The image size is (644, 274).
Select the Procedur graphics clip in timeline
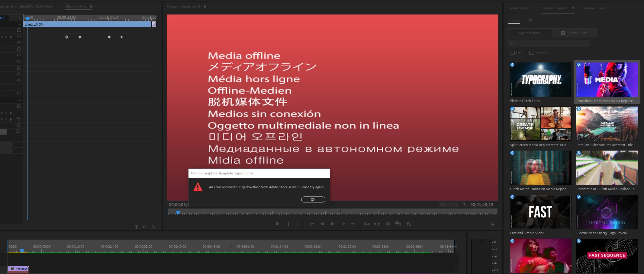[18, 269]
